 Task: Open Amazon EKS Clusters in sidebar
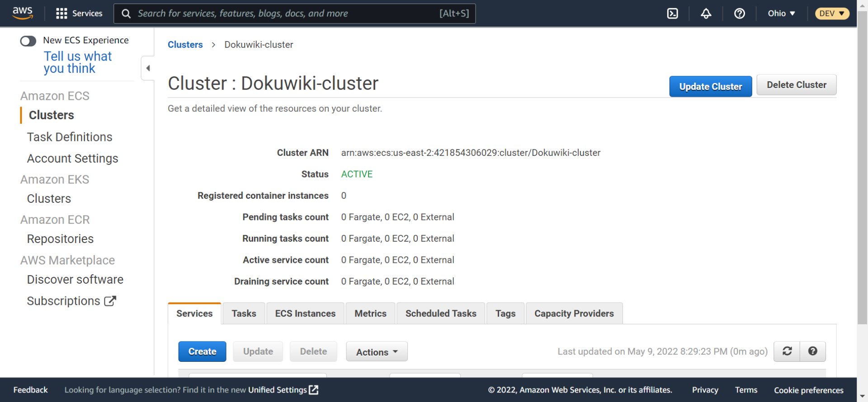[x=49, y=199]
